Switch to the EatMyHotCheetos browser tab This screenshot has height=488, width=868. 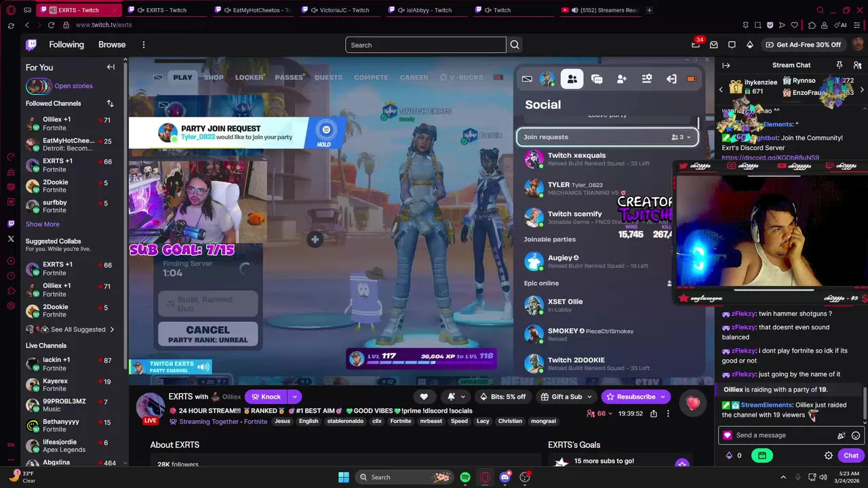click(x=252, y=10)
